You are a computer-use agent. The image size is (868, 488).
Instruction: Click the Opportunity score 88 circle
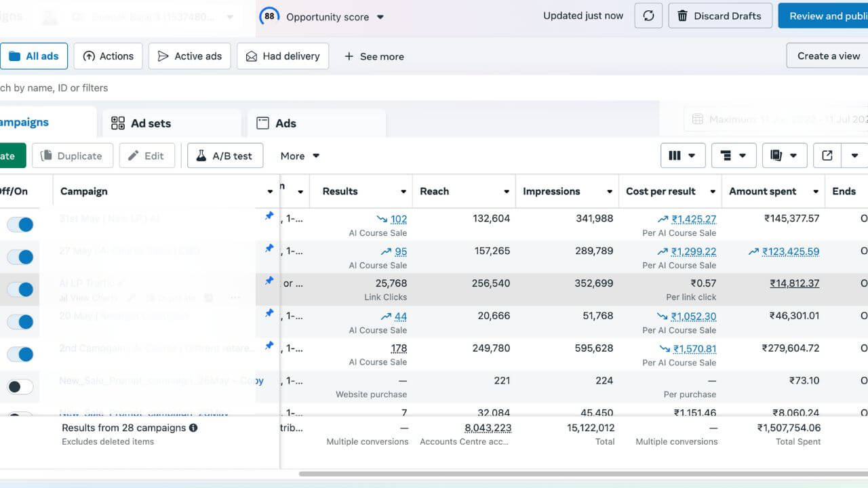[x=269, y=16]
